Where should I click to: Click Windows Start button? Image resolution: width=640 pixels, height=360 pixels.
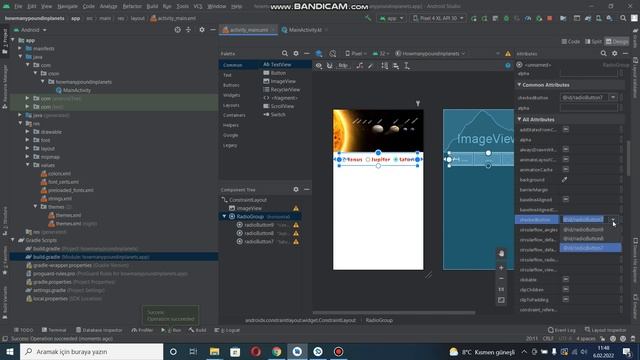pos(10,351)
